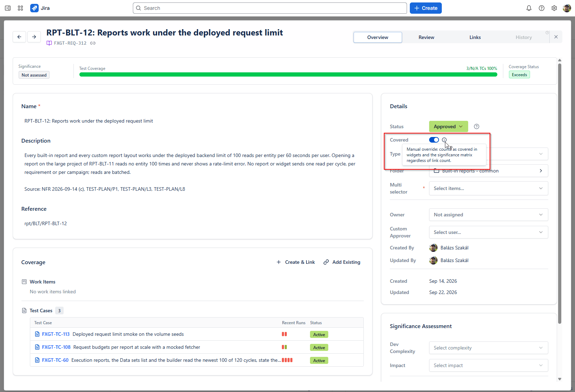Click recent runs bars for FXGT-TC-60
575x392 pixels.
287,360
